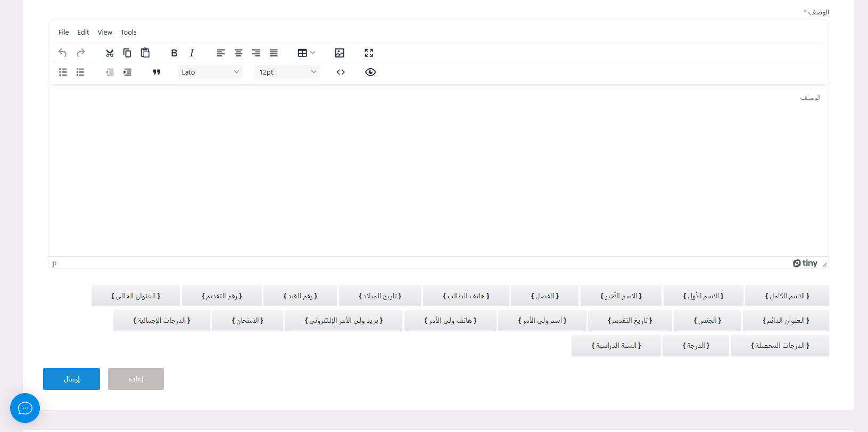Click inside the description text area
868x432 pixels.
(438, 170)
